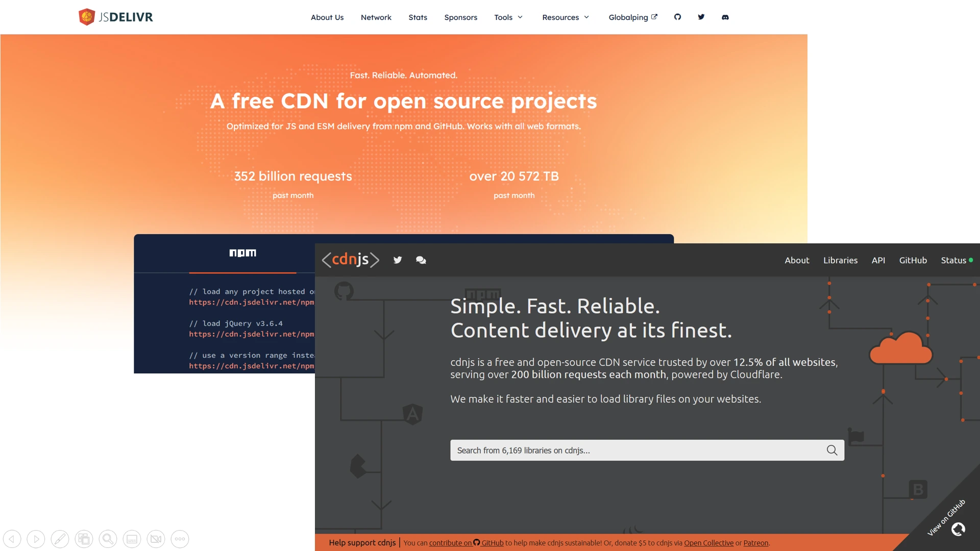Advance to next slide arrow button
The image size is (980, 551).
(x=36, y=539)
